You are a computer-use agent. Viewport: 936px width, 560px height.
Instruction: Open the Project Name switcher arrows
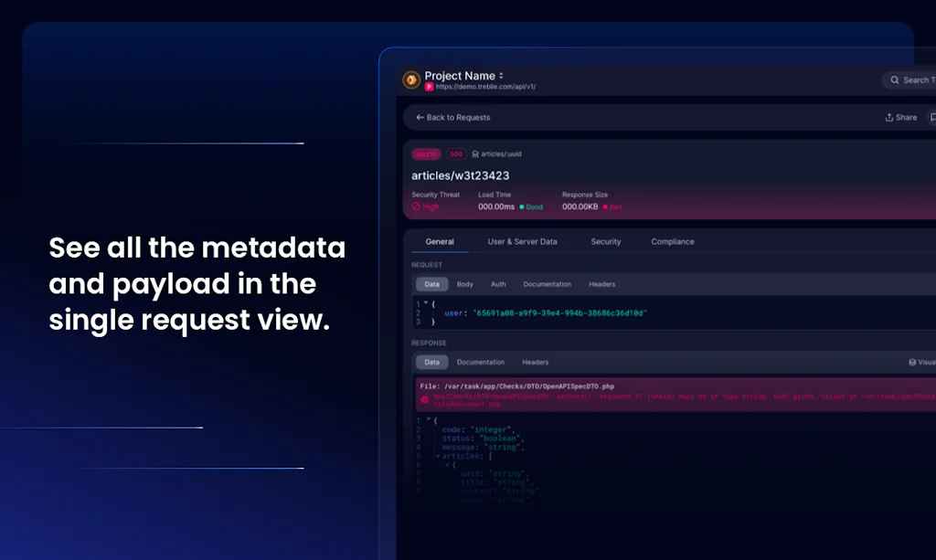[x=502, y=76]
